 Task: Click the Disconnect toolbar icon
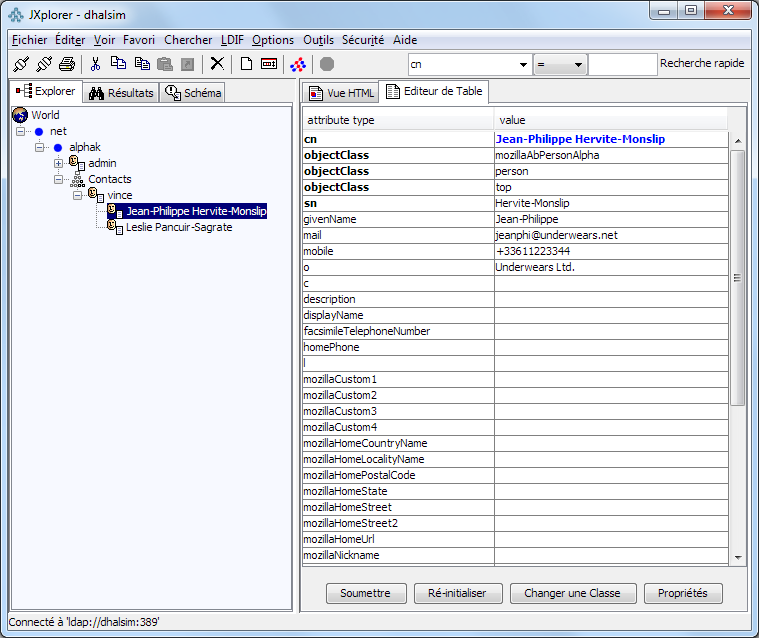click(44, 64)
